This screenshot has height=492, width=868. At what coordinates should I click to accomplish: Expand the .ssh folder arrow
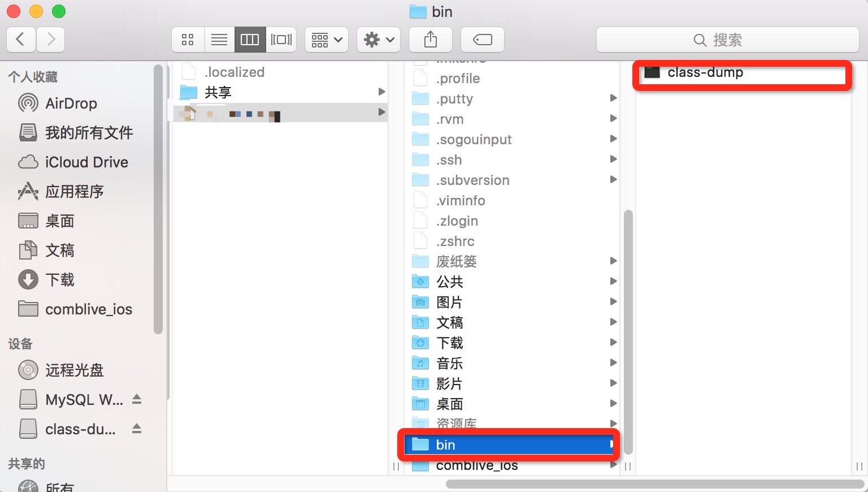613,159
